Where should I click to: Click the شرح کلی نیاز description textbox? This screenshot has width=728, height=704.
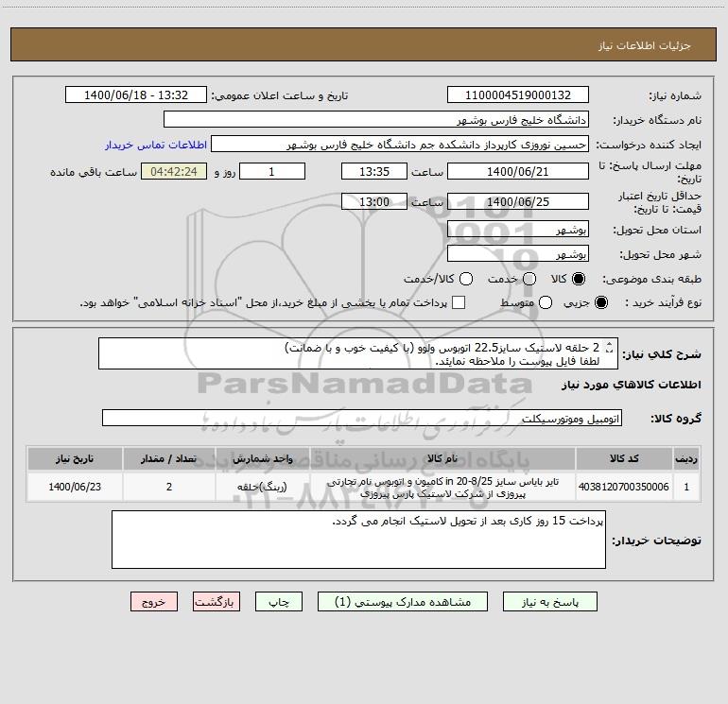358,353
